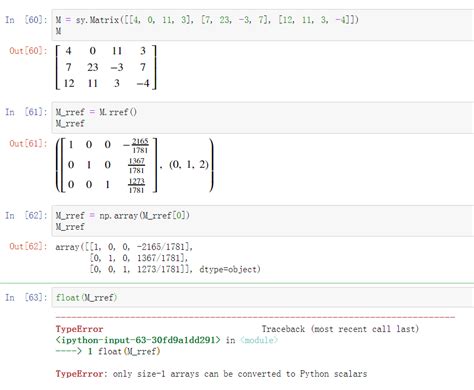Click the Out[62] array output text
Screen dimensions: 474x390
tap(158, 258)
